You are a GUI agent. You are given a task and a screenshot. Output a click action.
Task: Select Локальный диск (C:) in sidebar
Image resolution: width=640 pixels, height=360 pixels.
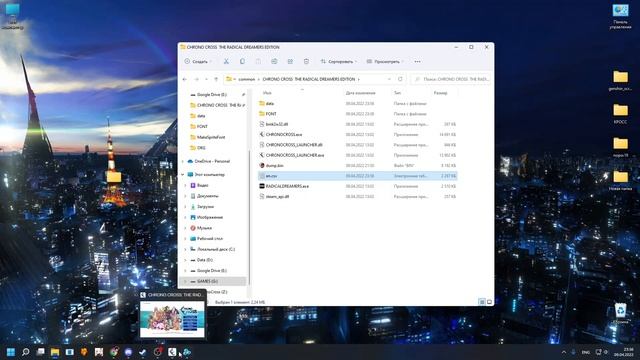214,249
